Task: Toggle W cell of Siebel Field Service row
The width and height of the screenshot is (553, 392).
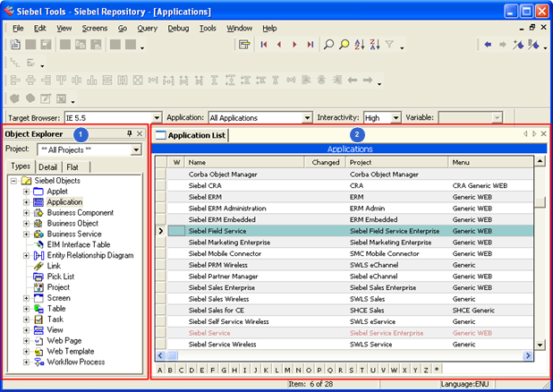Action: [x=176, y=231]
